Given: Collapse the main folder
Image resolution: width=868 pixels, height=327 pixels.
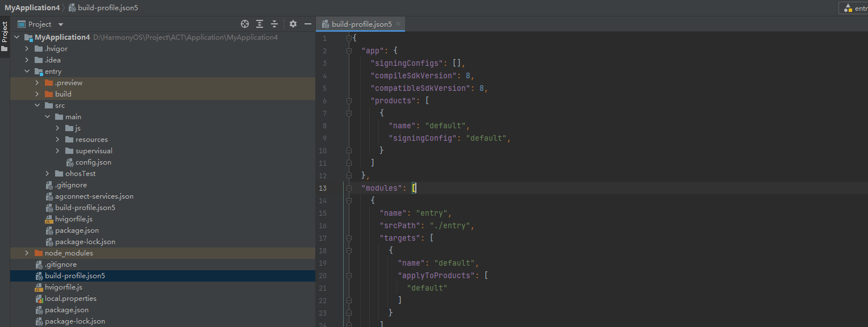Looking at the screenshot, I should coord(47,117).
